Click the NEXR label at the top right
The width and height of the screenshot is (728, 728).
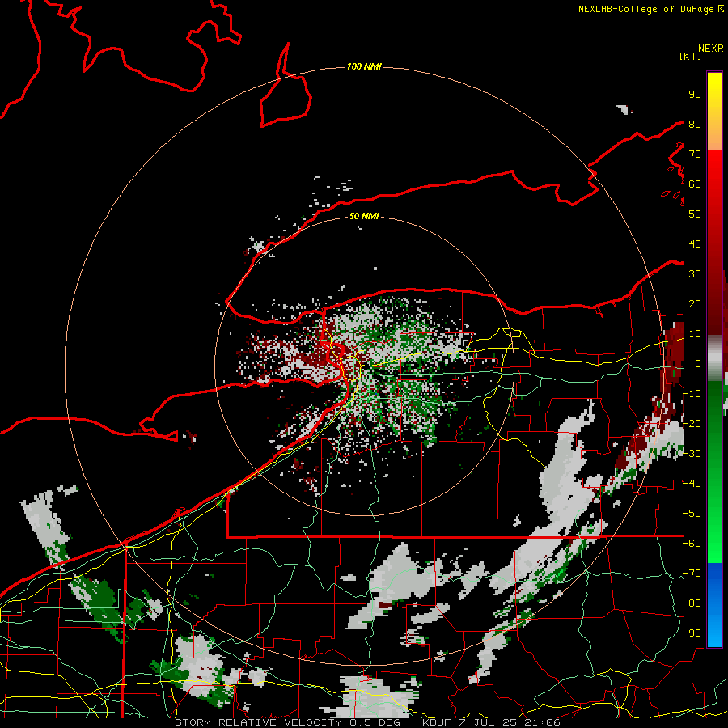711,49
